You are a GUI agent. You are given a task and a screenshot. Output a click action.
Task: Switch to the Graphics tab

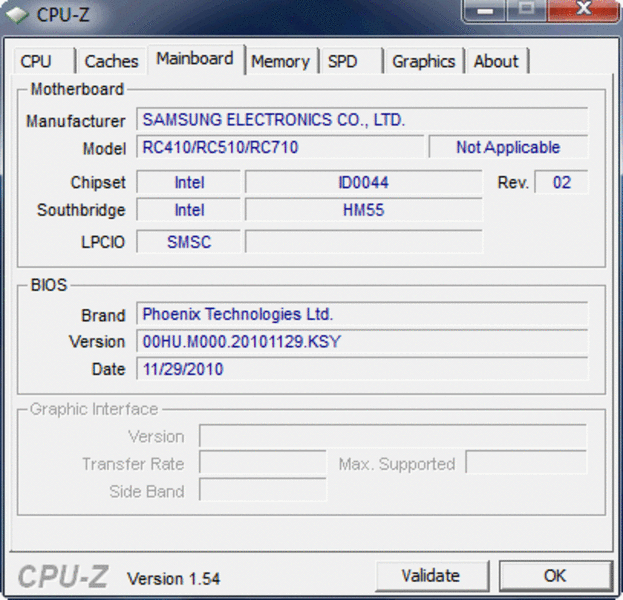pyautogui.click(x=424, y=61)
